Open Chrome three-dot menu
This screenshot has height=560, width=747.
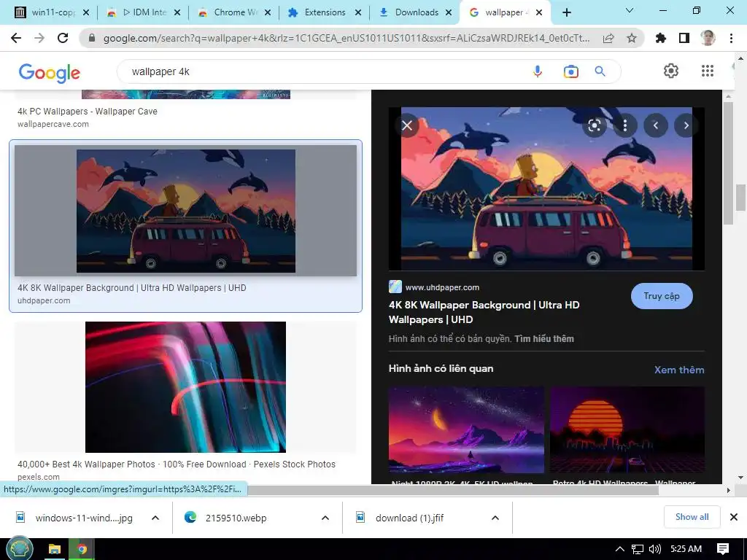[x=731, y=38]
